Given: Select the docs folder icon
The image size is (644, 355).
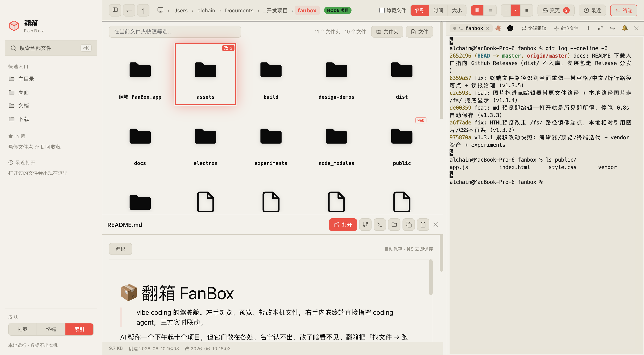Looking at the screenshot, I should 140,136.
